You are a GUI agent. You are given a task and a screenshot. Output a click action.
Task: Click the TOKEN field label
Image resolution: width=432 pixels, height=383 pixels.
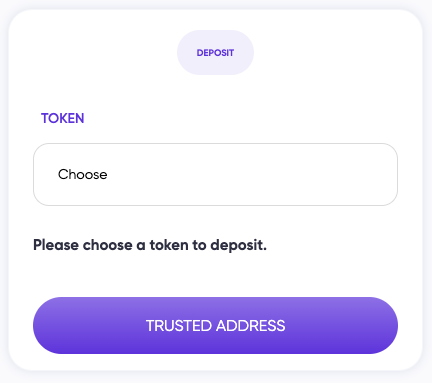pyautogui.click(x=63, y=118)
